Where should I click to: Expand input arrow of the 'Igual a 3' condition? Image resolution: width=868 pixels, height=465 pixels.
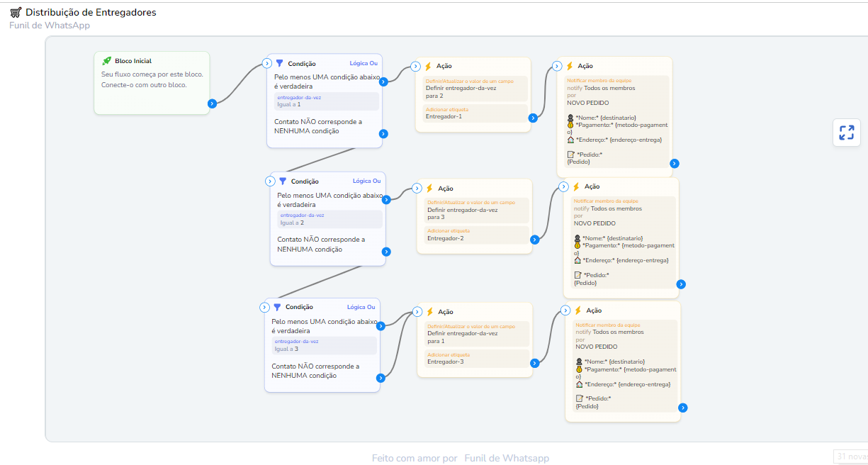click(x=265, y=308)
